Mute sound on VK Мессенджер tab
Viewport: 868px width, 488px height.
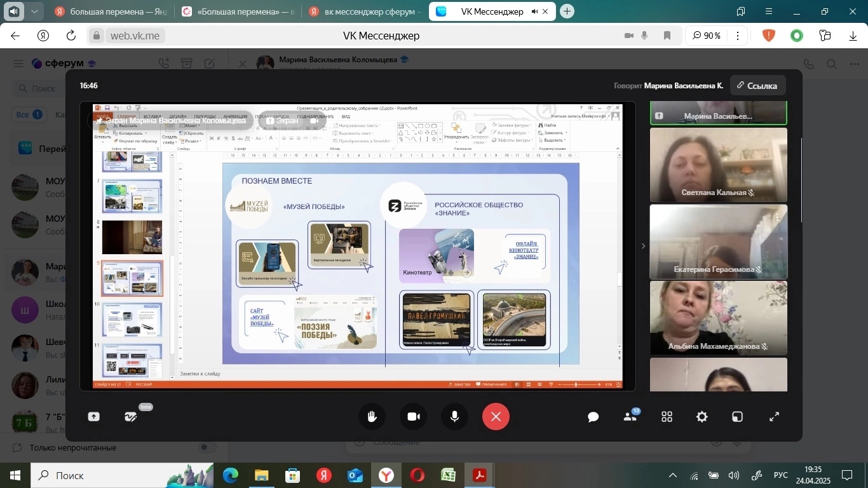tap(534, 11)
